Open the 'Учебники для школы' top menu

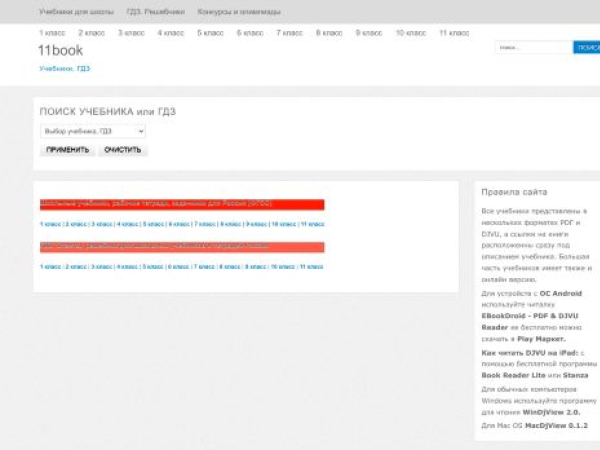pyautogui.click(x=76, y=12)
